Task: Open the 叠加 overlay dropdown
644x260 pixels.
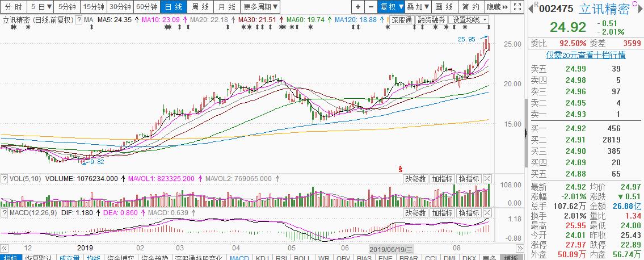Action: [x=418, y=7]
